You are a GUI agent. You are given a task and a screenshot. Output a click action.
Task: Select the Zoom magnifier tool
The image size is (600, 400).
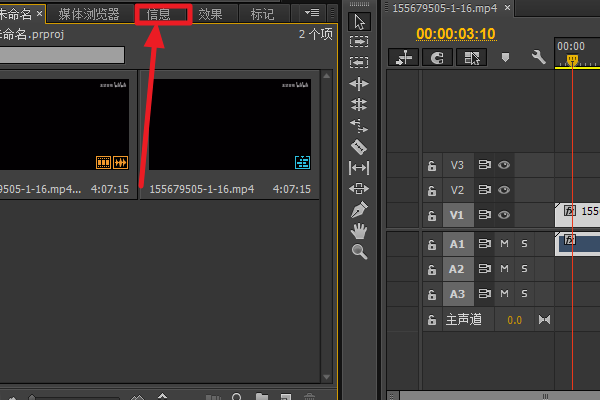coord(359,251)
